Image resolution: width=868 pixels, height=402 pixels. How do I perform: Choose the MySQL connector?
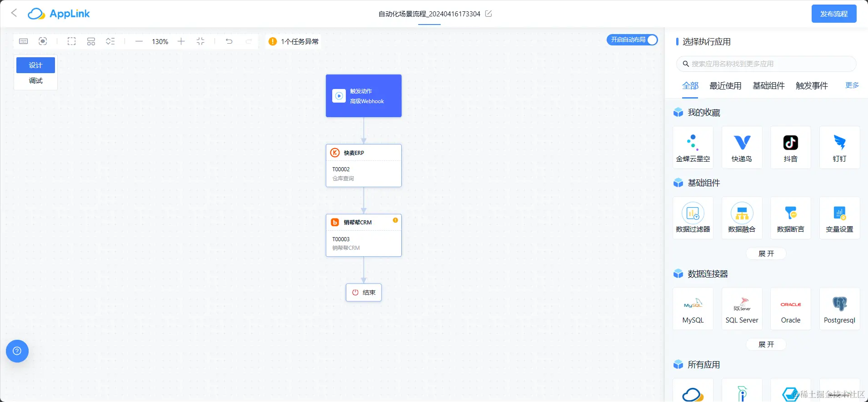pyautogui.click(x=693, y=309)
